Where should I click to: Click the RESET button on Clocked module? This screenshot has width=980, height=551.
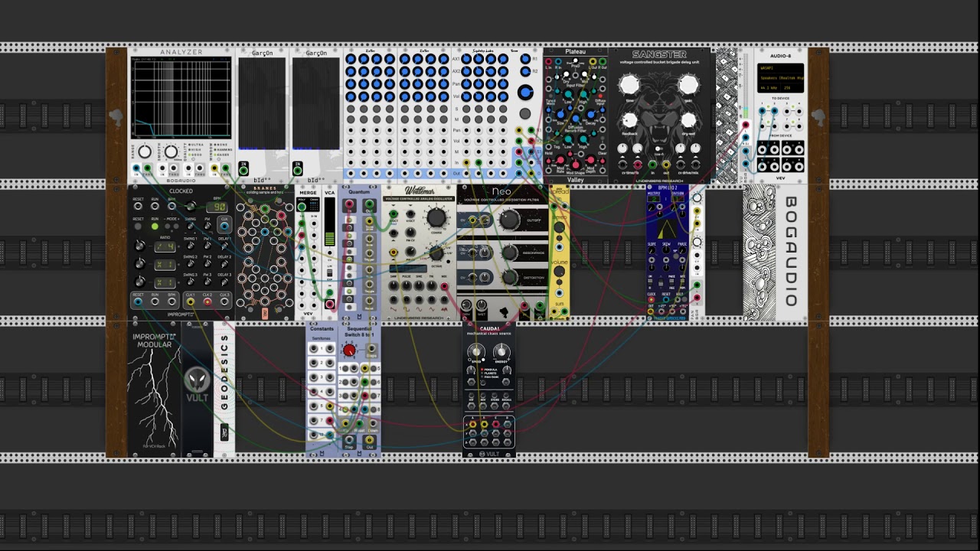(138, 227)
